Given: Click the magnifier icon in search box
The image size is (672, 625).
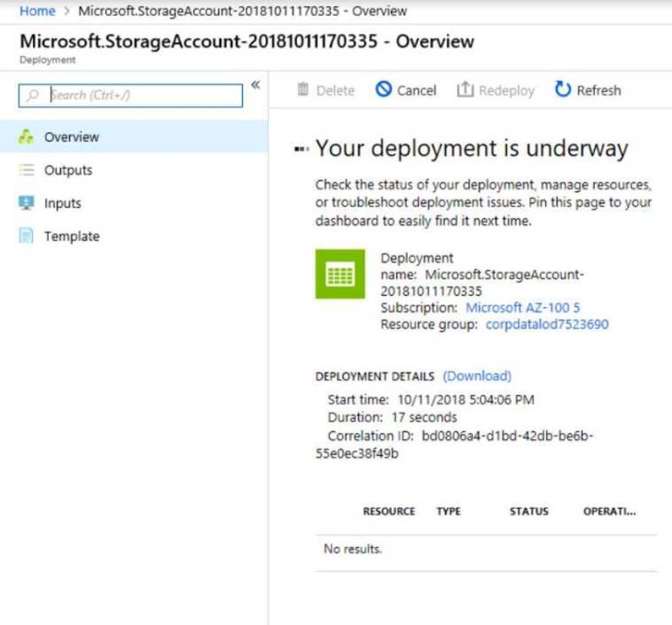Looking at the screenshot, I should coord(32,95).
